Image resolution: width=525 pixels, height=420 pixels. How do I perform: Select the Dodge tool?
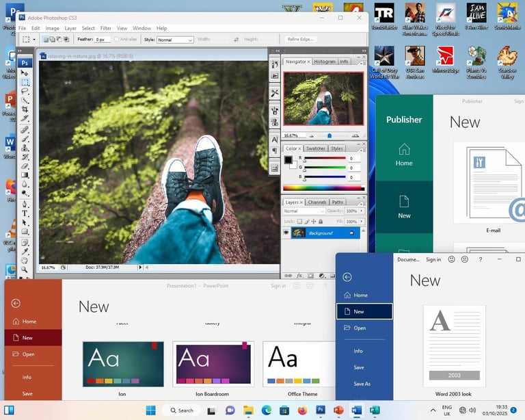click(x=25, y=193)
